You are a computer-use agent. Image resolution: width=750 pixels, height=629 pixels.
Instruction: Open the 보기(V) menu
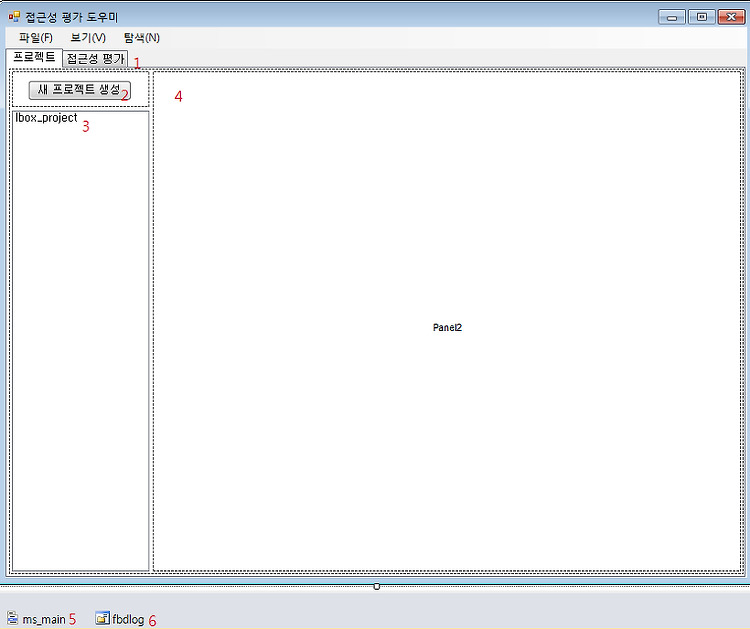[x=88, y=38]
